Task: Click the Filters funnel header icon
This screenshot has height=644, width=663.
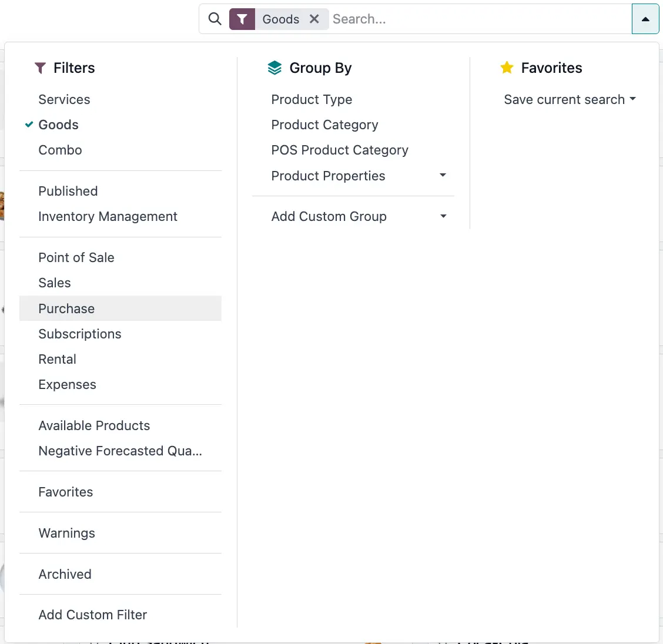Action: pos(40,68)
